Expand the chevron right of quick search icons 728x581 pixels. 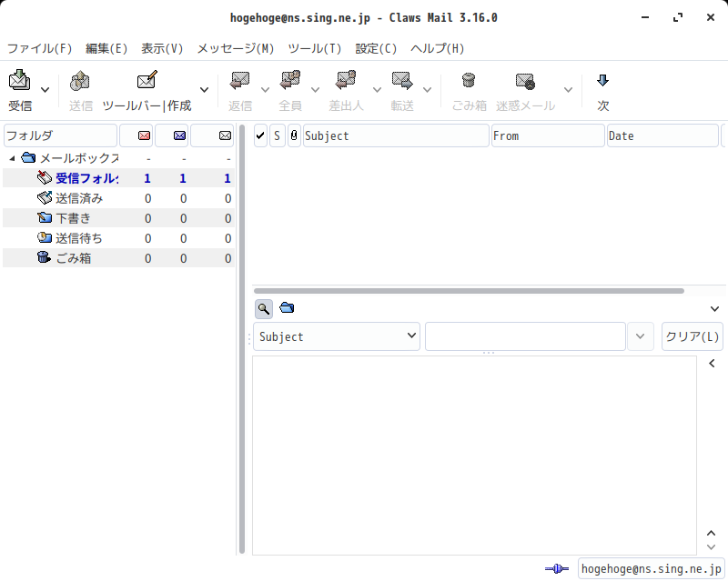(714, 308)
